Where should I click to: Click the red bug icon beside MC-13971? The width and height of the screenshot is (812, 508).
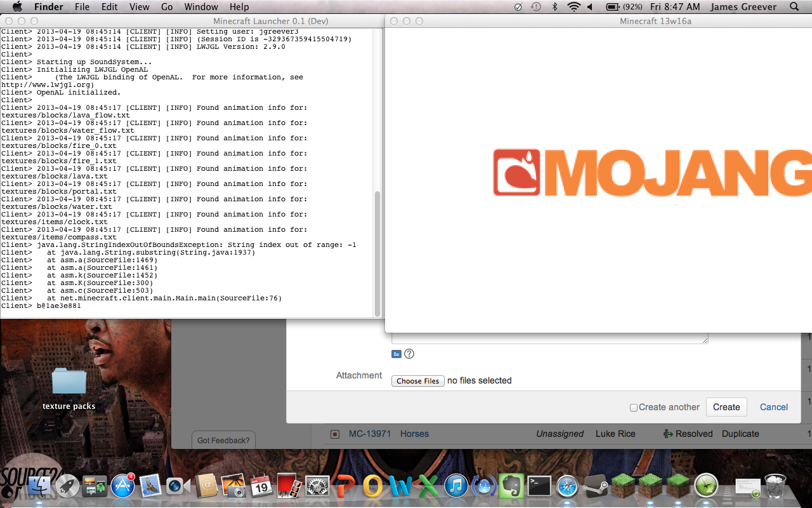[x=335, y=434]
